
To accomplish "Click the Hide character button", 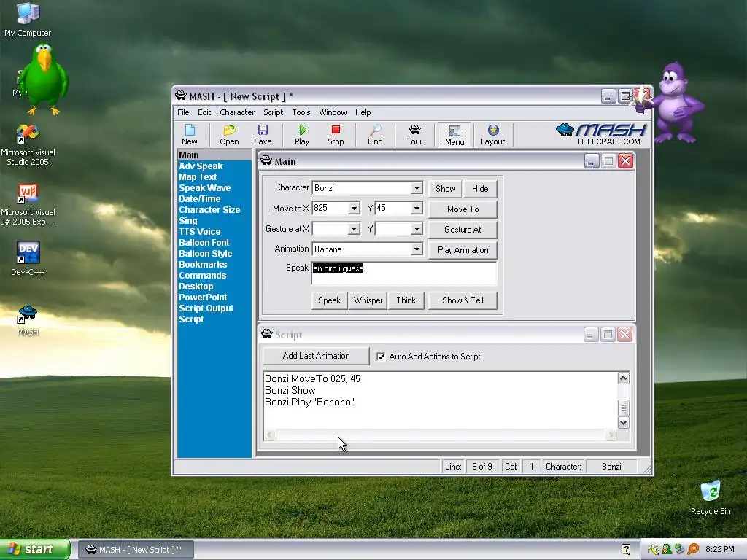I will pyautogui.click(x=480, y=189).
